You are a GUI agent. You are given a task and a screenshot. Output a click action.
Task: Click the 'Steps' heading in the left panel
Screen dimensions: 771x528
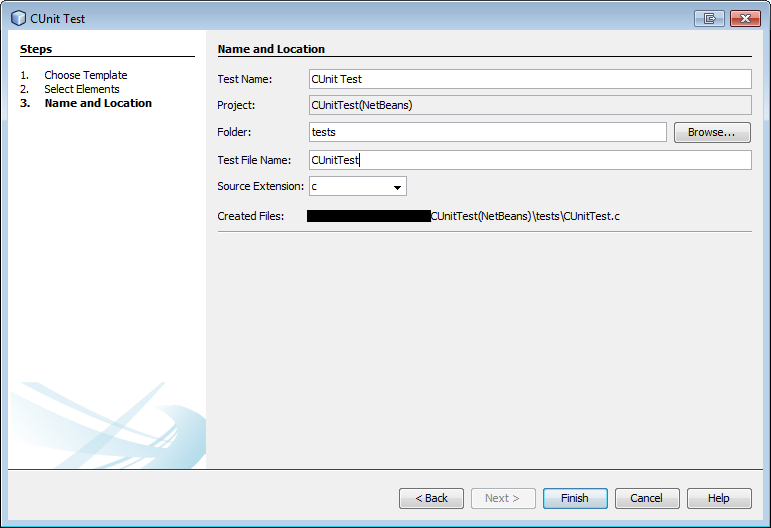tap(36, 49)
